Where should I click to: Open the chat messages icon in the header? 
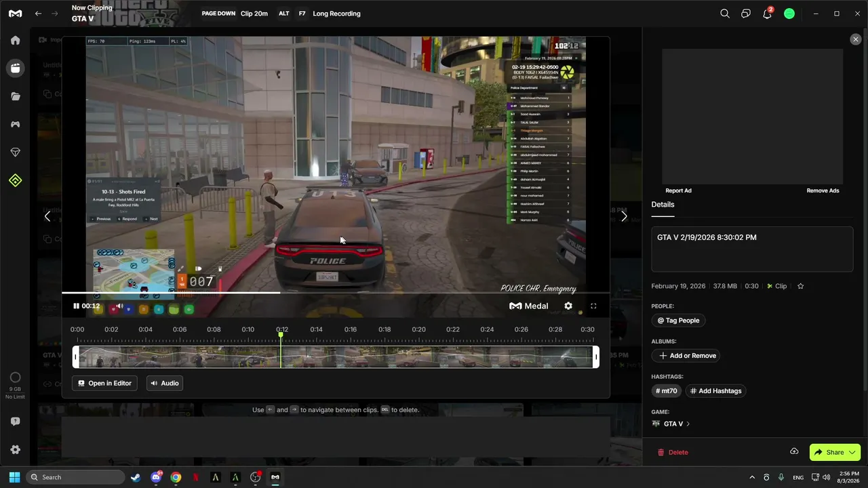click(x=746, y=14)
